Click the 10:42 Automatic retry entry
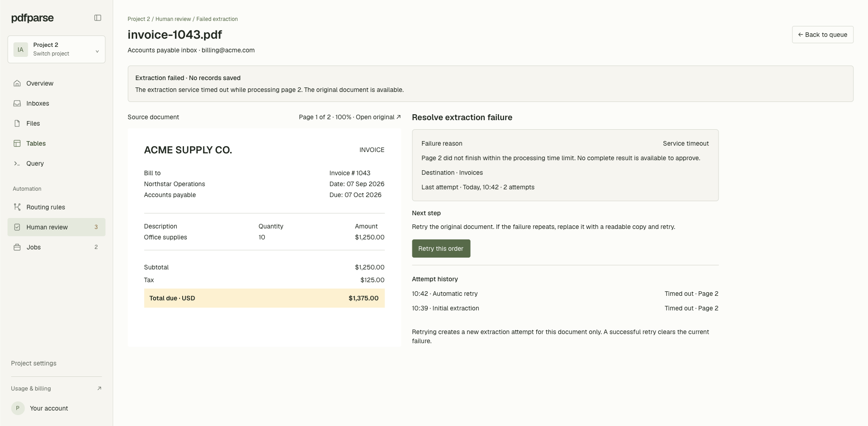The width and height of the screenshot is (868, 426). [x=445, y=294]
